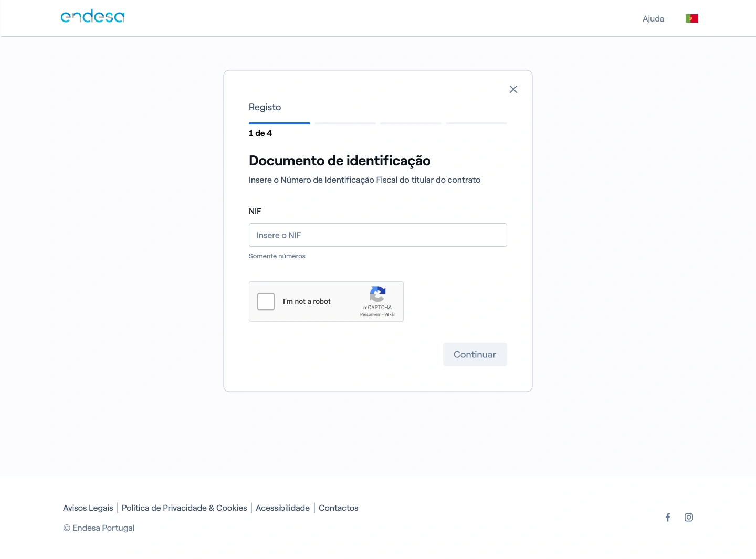Image resolution: width=756 pixels, height=559 pixels.
Task: Click the blue first progress step segment
Action: pos(279,123)
